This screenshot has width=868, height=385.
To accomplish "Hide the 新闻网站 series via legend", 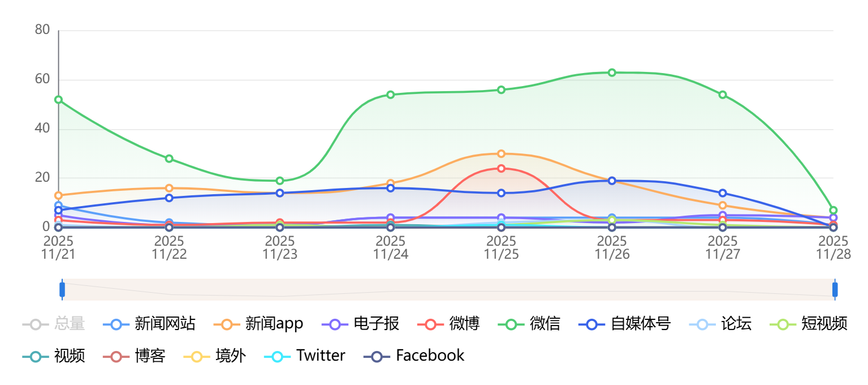I will click(x=165, y=324).
